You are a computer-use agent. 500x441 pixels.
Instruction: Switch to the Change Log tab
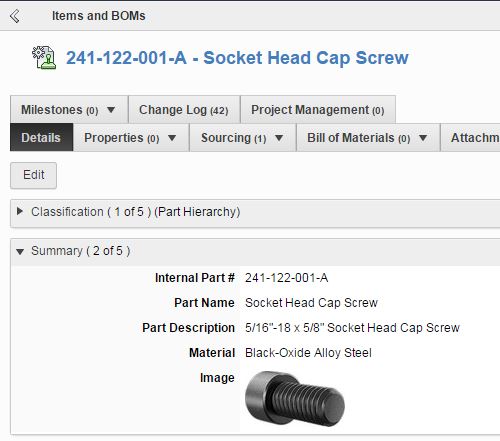tap(184, 110)
